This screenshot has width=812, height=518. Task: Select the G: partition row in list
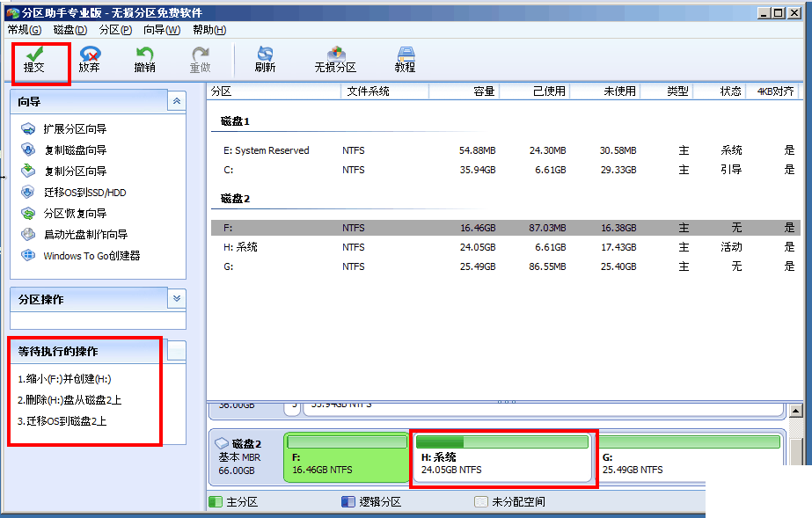pos(506,266)
